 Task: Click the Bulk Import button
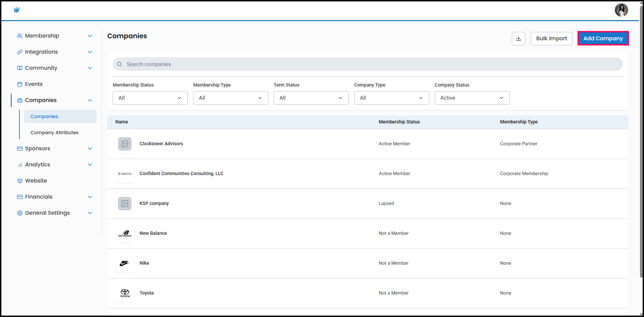coord(551,39)
